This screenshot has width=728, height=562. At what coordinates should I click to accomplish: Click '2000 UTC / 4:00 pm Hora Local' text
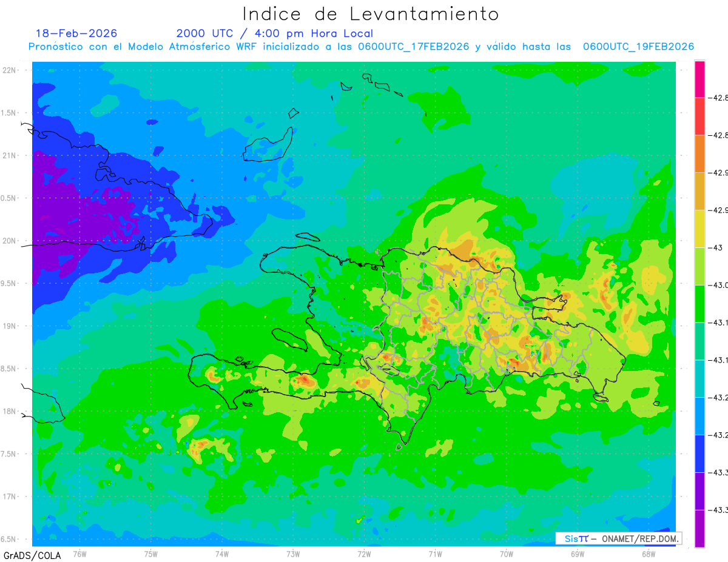tap(275, 33)
